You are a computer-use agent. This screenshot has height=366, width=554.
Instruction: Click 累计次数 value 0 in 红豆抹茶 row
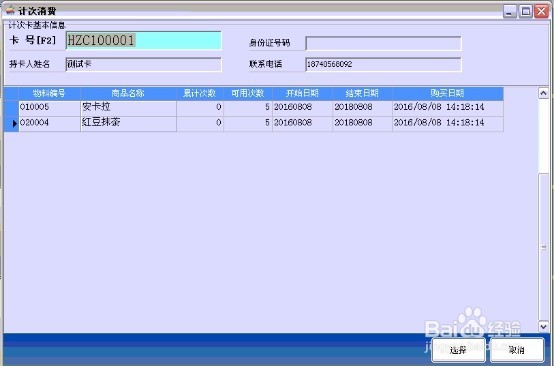pyautogui.click(x=200, y=123)
